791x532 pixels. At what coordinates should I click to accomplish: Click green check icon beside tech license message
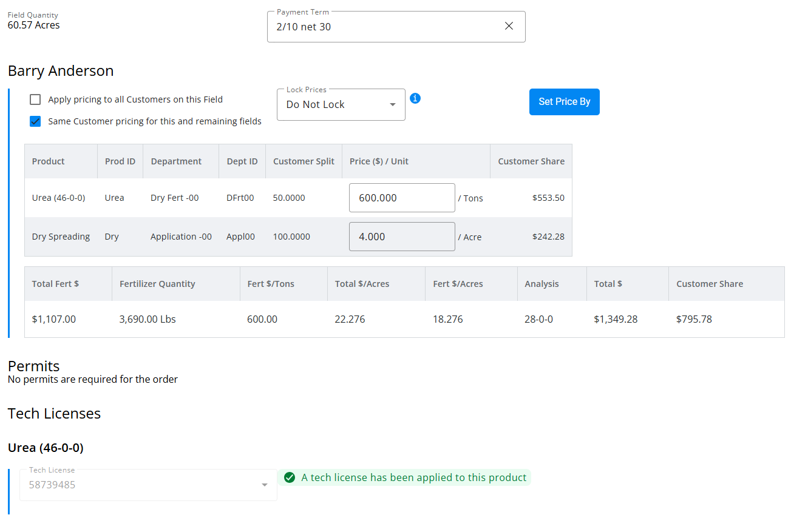(290, 477)
